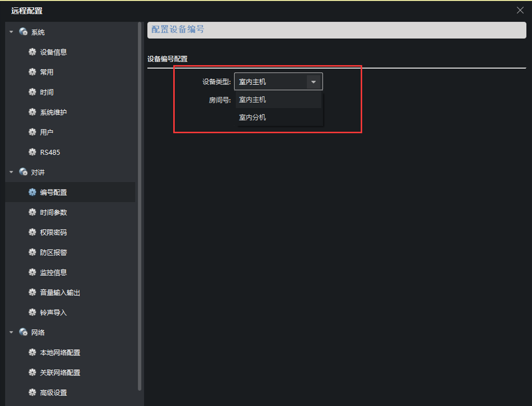Click the gear icon beside 权限密码
The height and width of the screenshot is (406, 532).
tap(32, 232)
